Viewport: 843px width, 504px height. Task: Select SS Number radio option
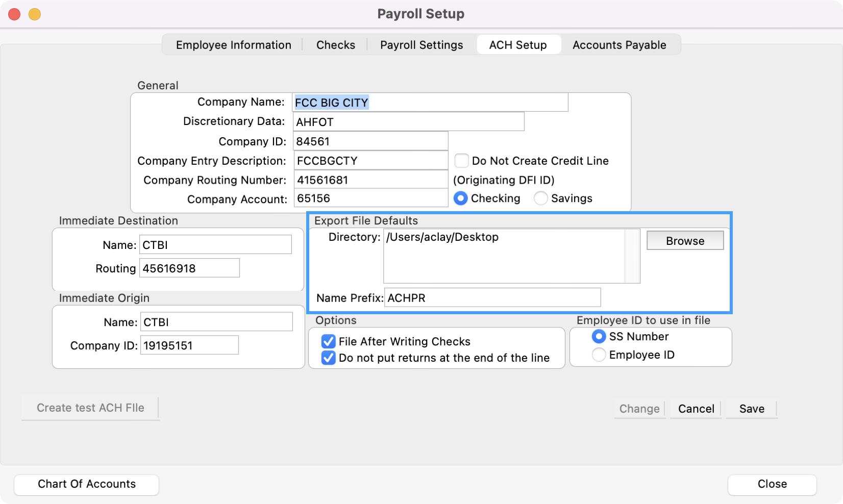[x=599, y=337]
